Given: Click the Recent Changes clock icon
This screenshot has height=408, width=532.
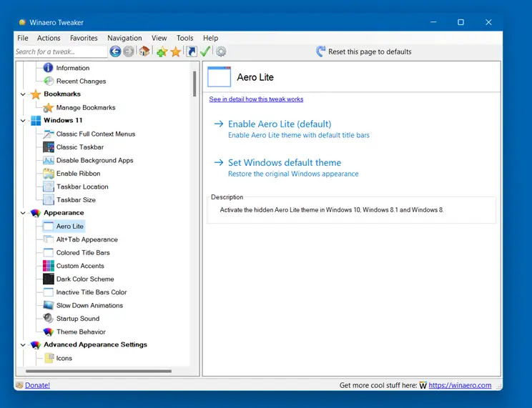Looking at the screenshot, I should 49,81.
